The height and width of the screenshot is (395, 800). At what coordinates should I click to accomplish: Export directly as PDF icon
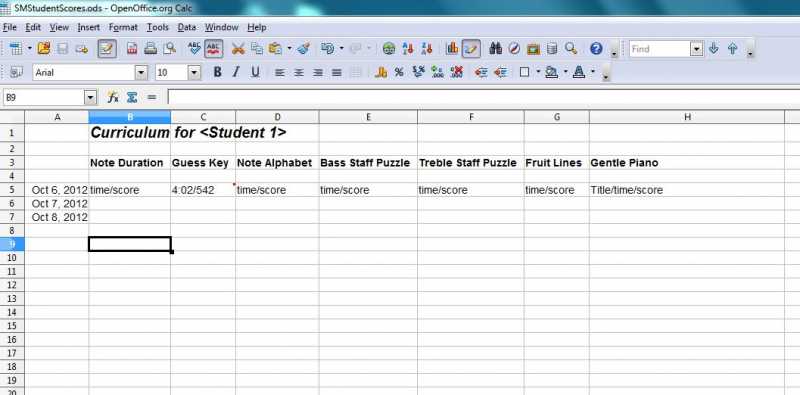132,49
